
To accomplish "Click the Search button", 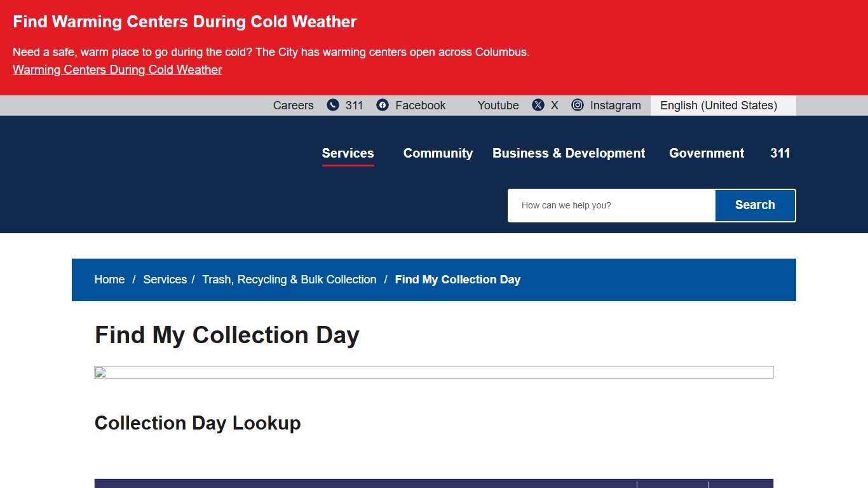I will [755, 205].
